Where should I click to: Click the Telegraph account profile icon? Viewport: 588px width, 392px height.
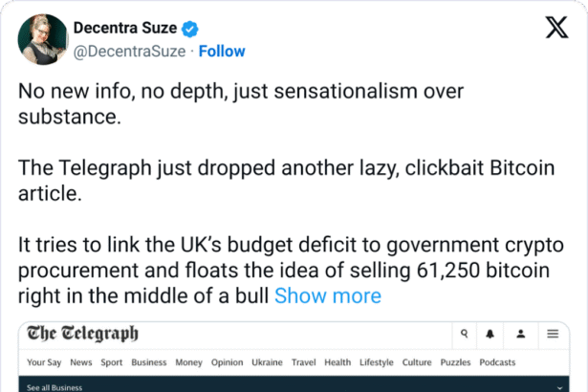[521, 335]
